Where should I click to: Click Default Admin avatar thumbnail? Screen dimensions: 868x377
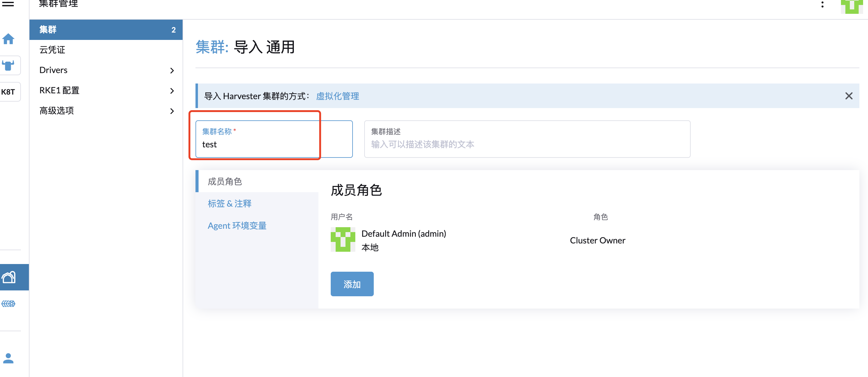(x=343, y=239)
